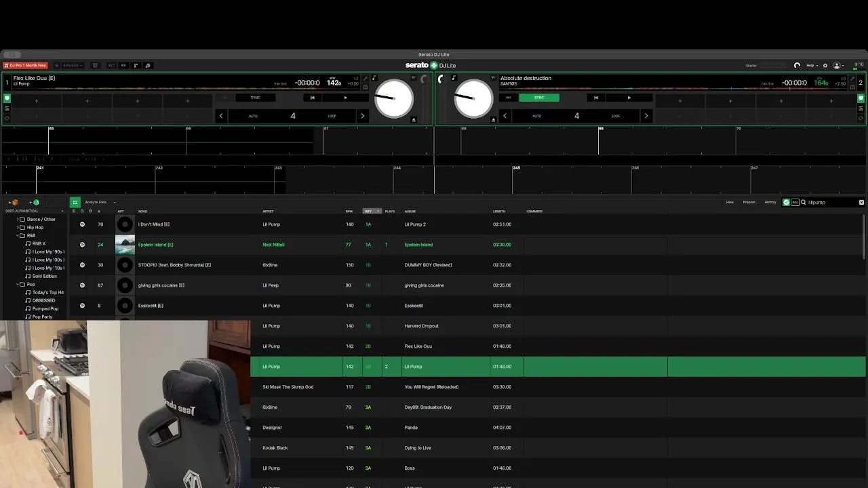Add first cue point on deck 2

tap(680, 101)
